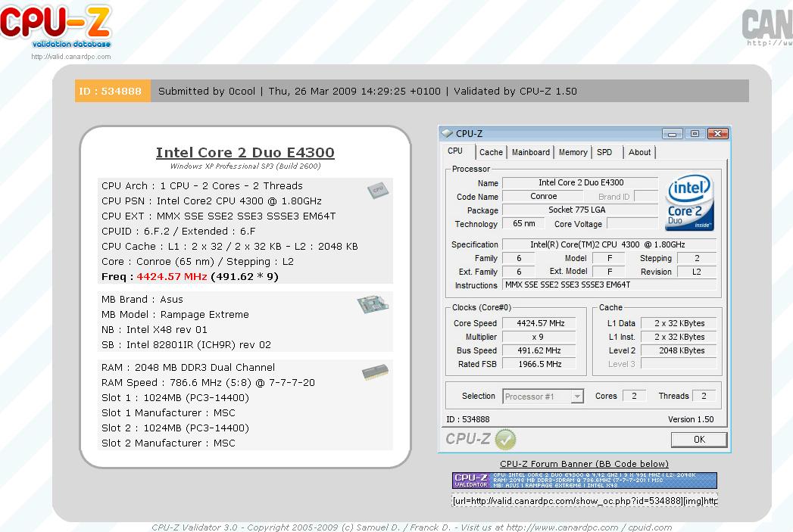This screenshot has height=532, width=793.
Task: Click the ID : 534888 orange badge
Action: click(112, 91)
